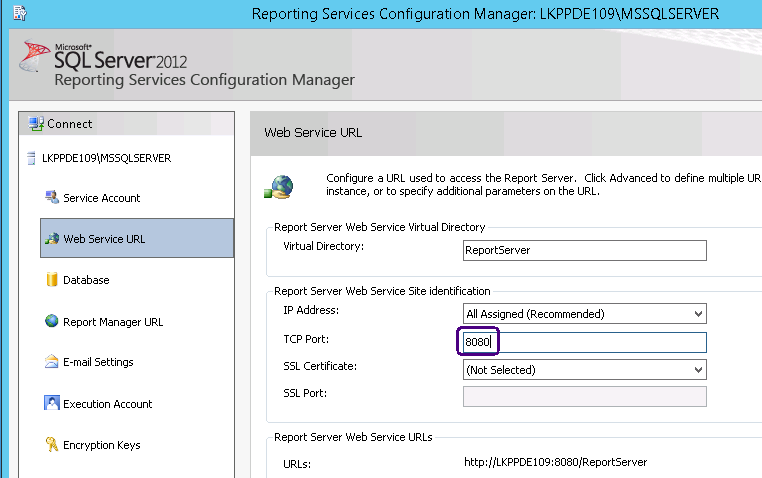Open the SSL Certificate dropdown
Screen dimensions: 762x478
pos(585,370)
